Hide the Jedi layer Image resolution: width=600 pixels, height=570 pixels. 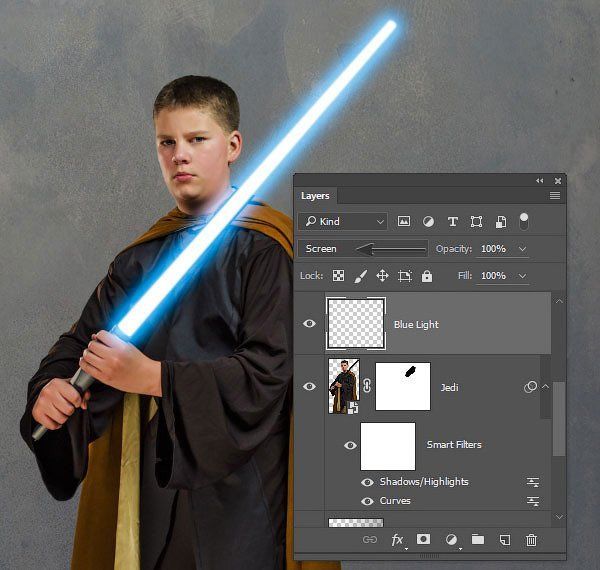309,386
